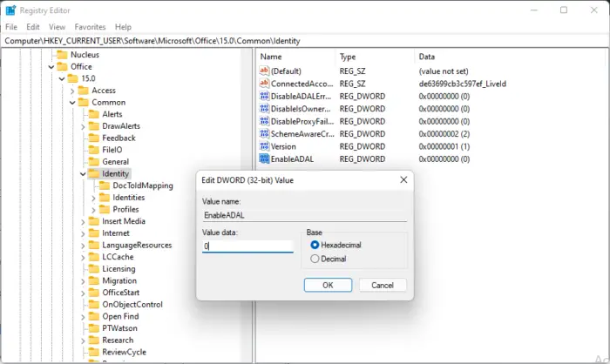Click the Registry Editor app icon in title bar
Viewport: 610px width, 364px height.
[10, 10]
